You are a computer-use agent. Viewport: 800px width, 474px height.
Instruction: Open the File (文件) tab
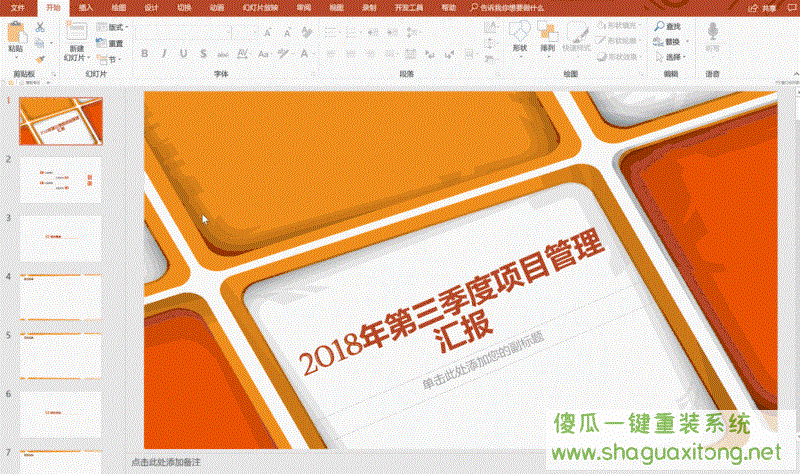[x=18, y=8]
